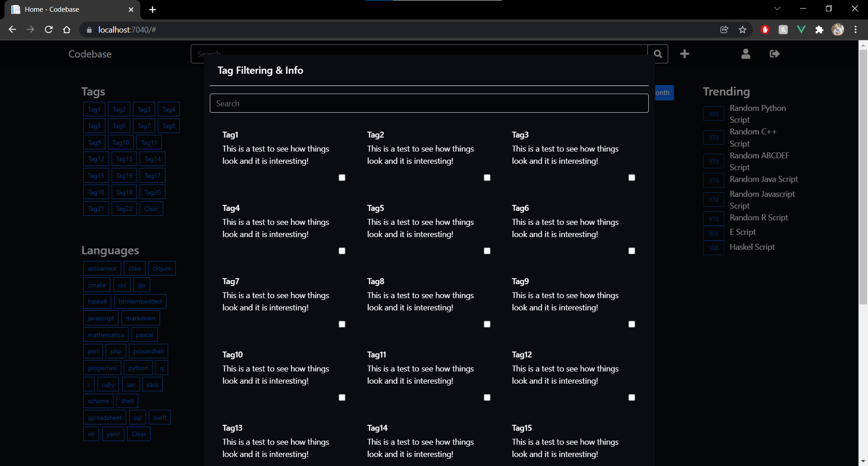This screenshot has height=466, width=868.
Task: Click the Clear button under Tags
Action: (151, 209)
